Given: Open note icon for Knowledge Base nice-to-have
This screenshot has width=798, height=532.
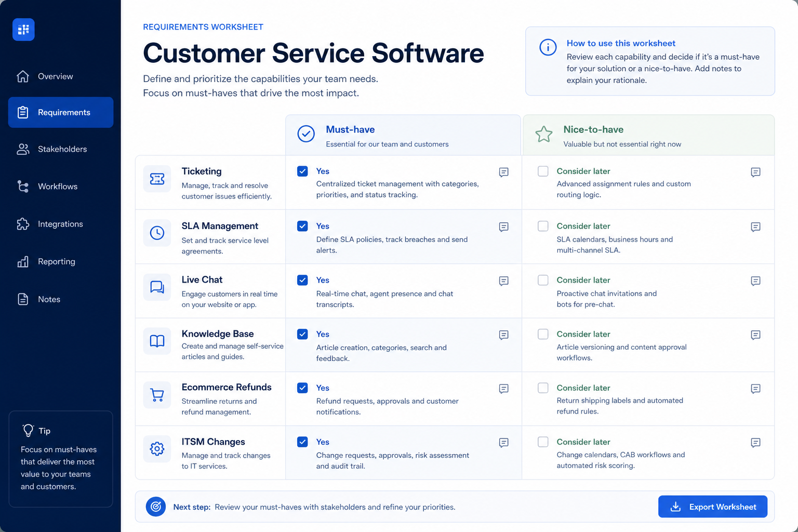Looking at the screenshot, I should click(x=755, y=335).
